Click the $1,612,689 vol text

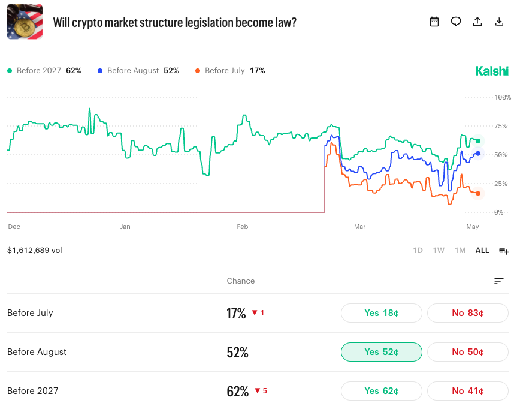(x=35, y=250)
